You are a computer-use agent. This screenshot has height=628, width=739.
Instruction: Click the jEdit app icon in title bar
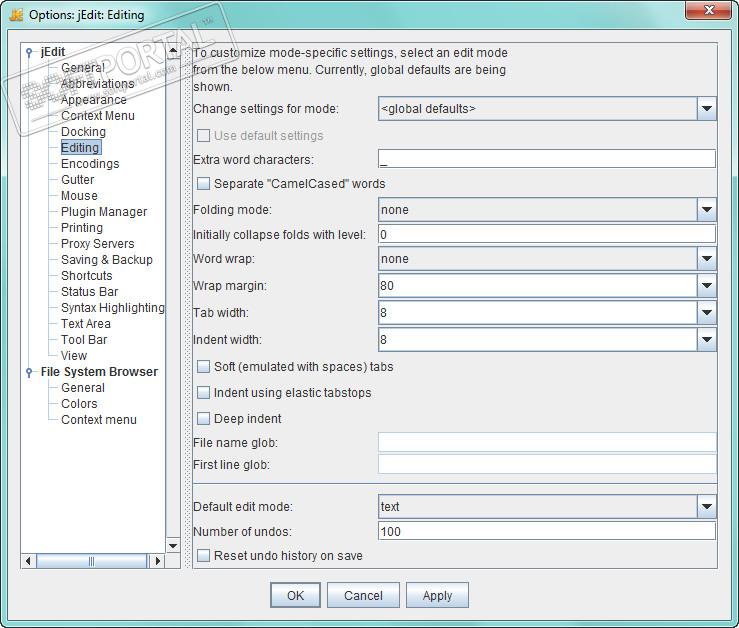coord(16,15)
